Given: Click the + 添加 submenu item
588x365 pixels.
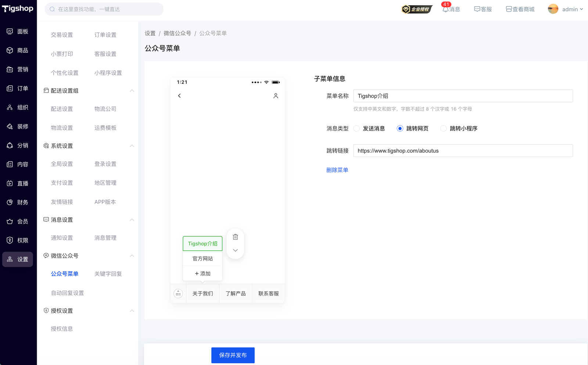Looking at the screenshot, I should 202,274.
